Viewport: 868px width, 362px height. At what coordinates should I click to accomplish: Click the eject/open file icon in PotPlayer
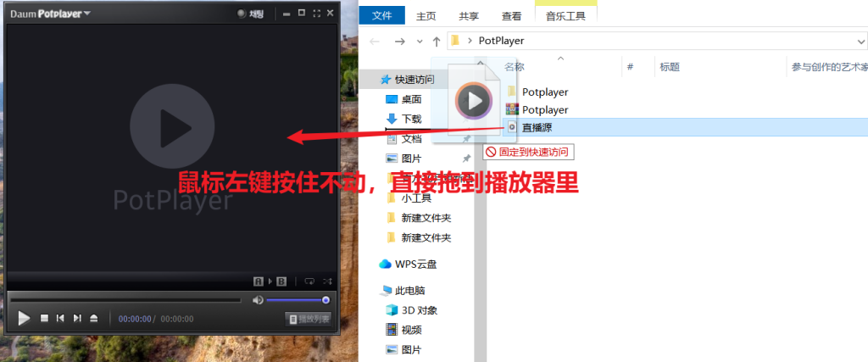point(93,318)
